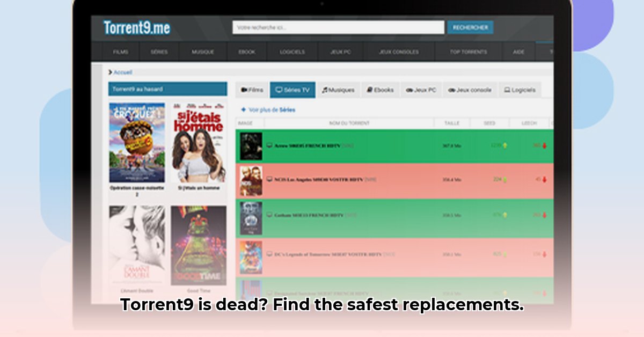Click the 'LEECH' column header
This screenshot has height=337, width=644.
(529, 123)
